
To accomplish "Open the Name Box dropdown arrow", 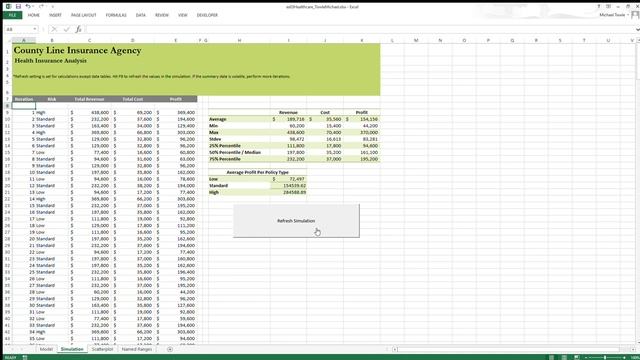I will tap(35, 29).
